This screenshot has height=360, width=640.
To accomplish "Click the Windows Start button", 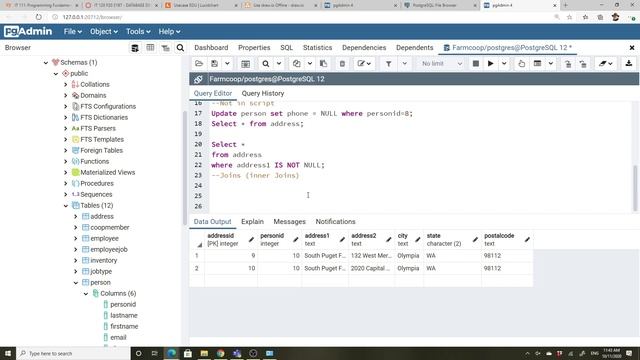I will click(x=8, y=353).
